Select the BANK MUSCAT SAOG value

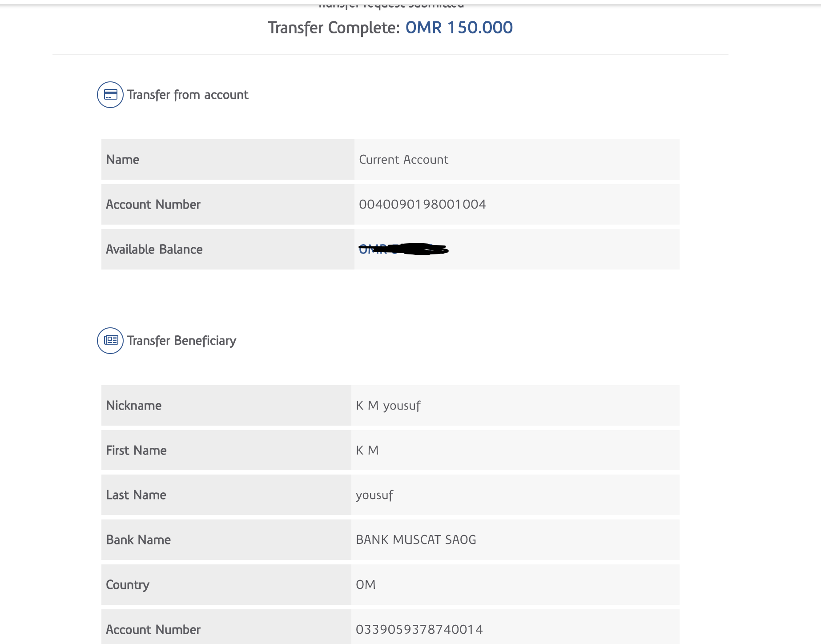(416, 540)
